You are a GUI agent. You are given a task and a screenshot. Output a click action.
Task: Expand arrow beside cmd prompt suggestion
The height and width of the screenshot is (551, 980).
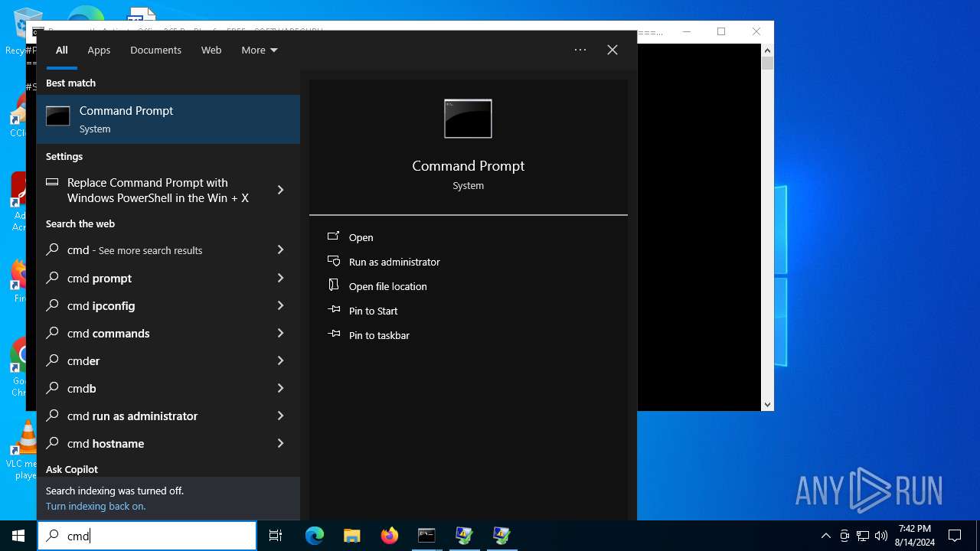click(x=280, y=278)
